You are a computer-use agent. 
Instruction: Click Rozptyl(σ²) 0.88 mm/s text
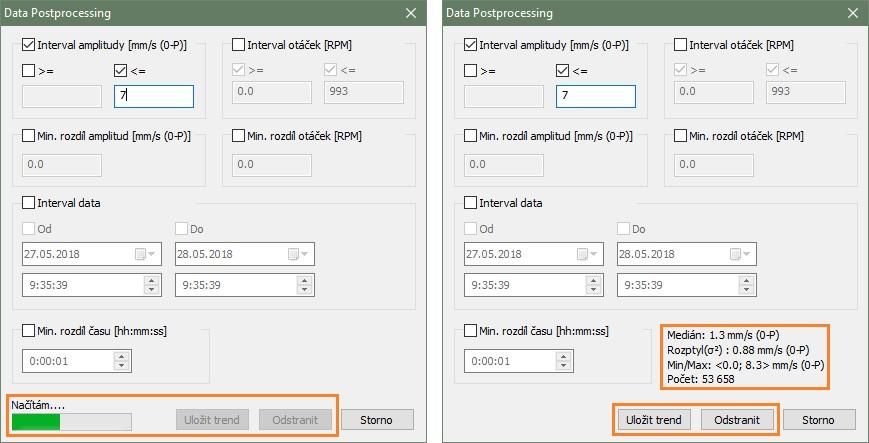coord(738,350)
